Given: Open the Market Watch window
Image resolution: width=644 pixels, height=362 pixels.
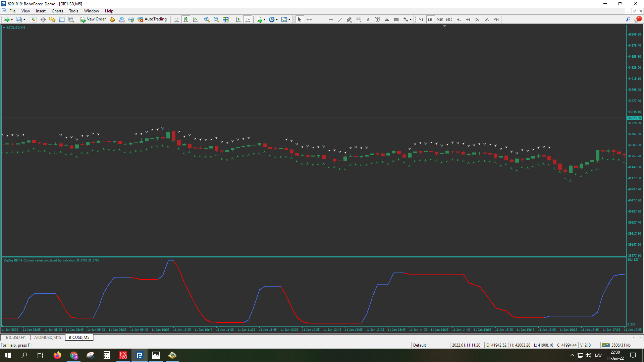Looking at the screenshot, I should point(34,19).
